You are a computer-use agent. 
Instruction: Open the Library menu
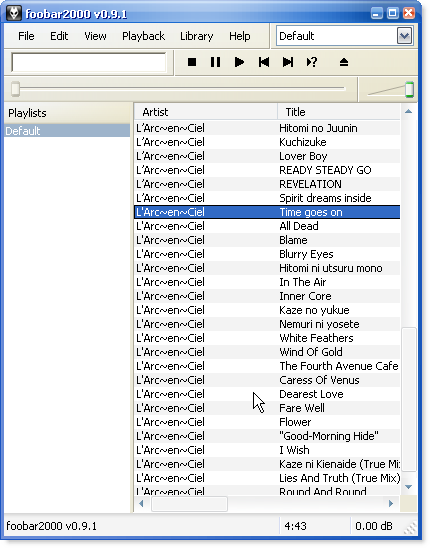click(196, 36)
